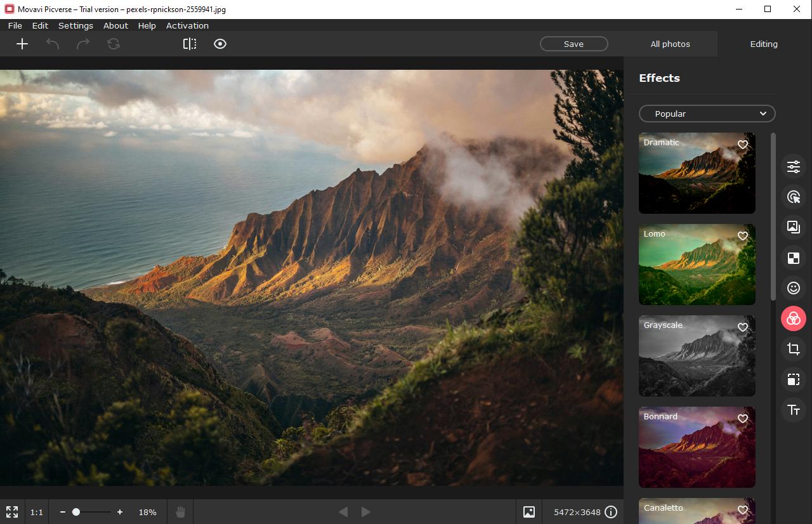Select the Crop tool
Image resolution: width=812 pixels, height=524 pixels.
793,349
